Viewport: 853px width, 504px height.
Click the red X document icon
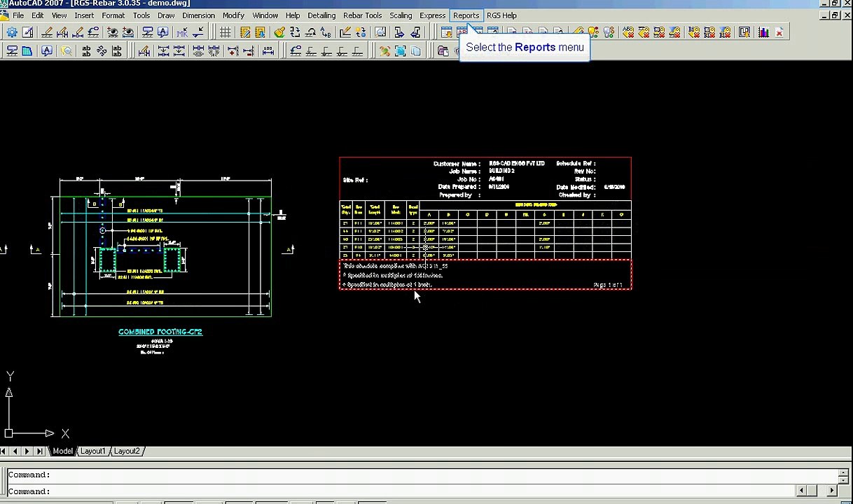(779, 32)
